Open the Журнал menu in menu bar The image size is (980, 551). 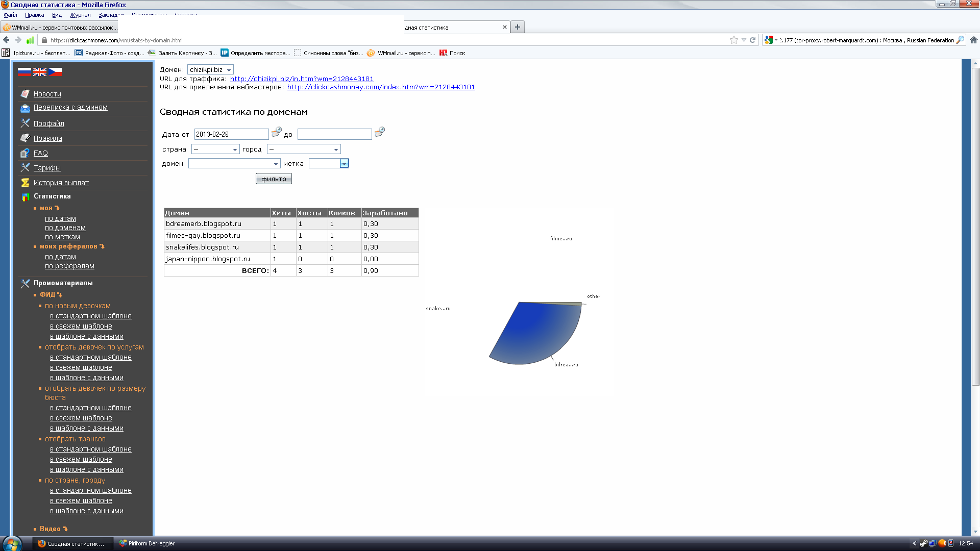click(80, 15)
